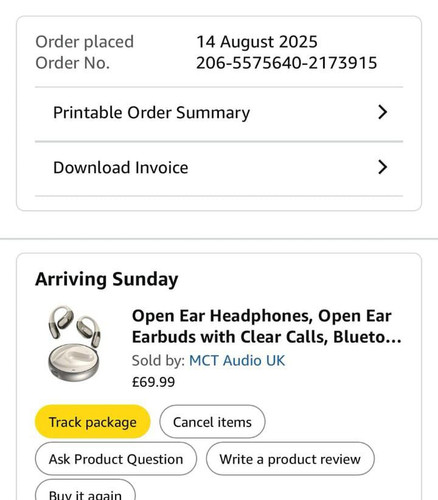This screenshot has height=500, width=438.
Task: Visit the MCT Audio UK seller link
Action: tap(237, 361)
